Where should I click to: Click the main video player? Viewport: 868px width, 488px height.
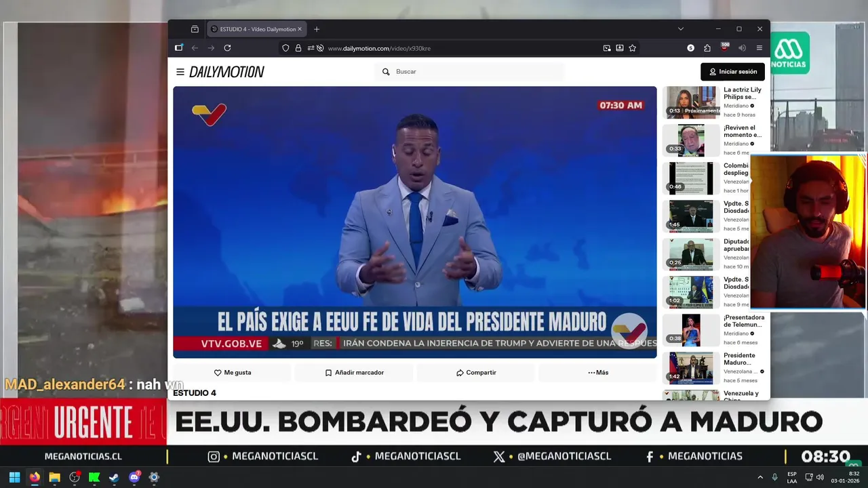pyautogui.click(x=415, y=222)
